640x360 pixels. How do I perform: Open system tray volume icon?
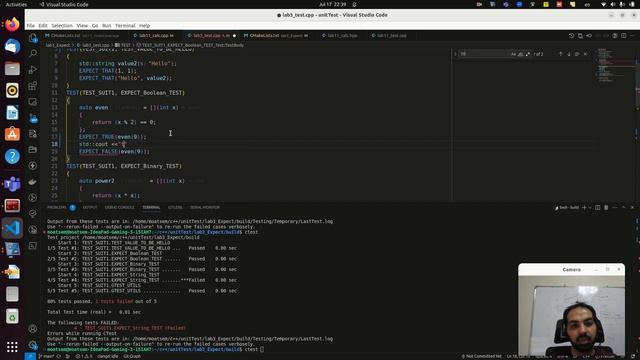[x=613, y=4]
